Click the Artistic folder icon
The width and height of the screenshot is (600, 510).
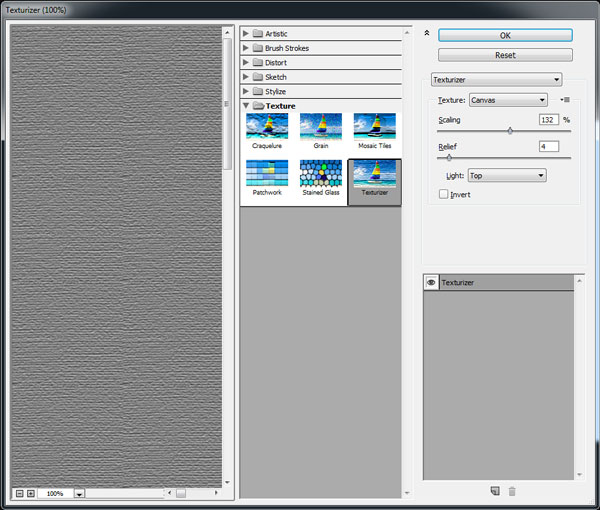point(258,34)
